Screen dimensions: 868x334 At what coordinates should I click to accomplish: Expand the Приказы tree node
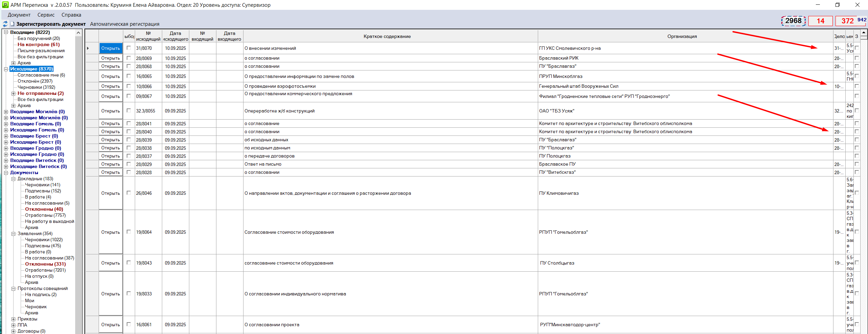point(14,319)
